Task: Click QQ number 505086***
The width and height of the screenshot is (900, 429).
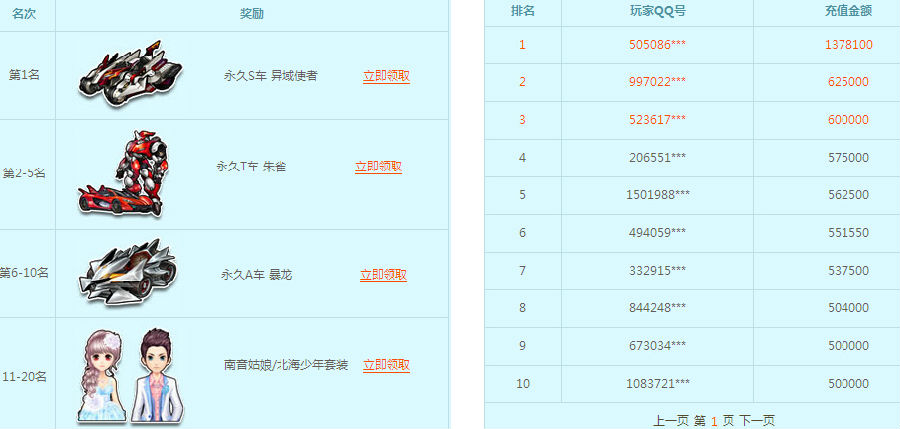Action: pos(658,45)
